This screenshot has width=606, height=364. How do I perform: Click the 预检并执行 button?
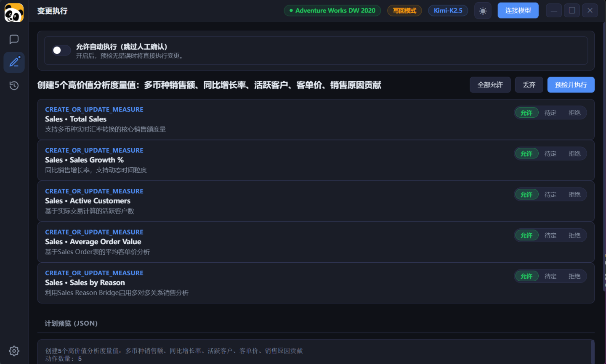571,85
